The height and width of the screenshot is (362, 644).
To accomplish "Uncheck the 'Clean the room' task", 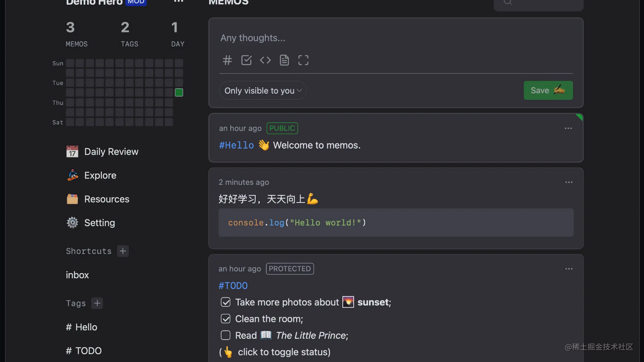I will [x=225, y=319].
